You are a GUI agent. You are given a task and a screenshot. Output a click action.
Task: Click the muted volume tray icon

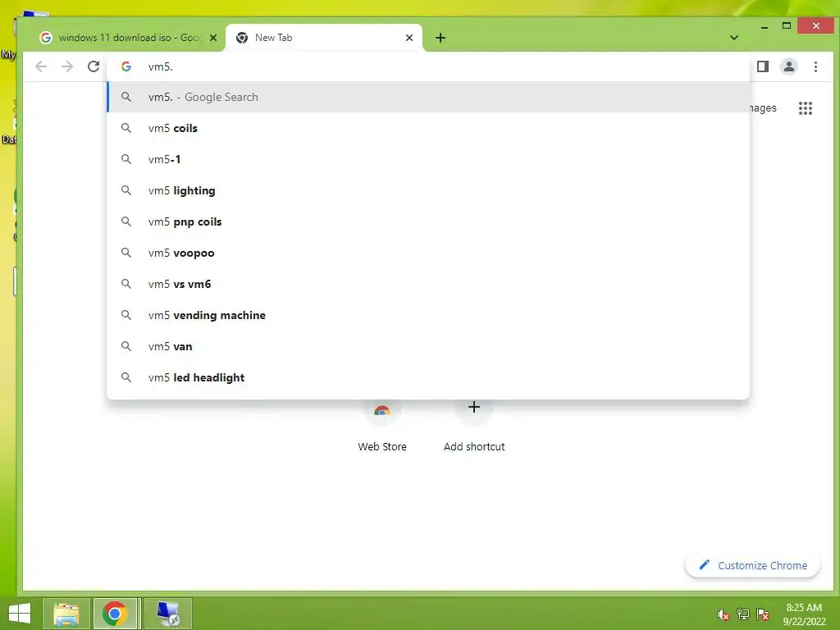click(x=723, y=614)
